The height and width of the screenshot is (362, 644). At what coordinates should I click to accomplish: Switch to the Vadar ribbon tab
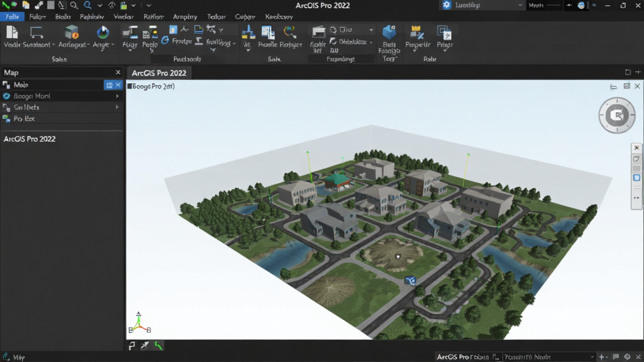(x=123, y=17)
